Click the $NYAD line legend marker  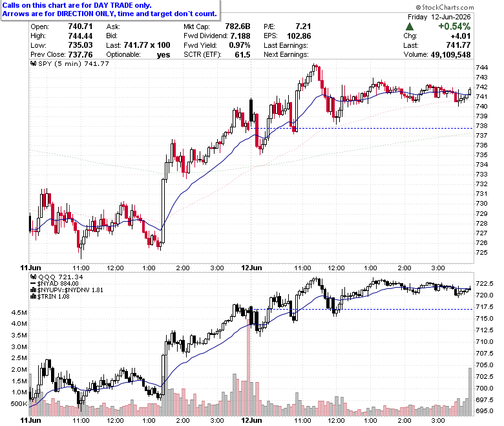tap(33, 284)
